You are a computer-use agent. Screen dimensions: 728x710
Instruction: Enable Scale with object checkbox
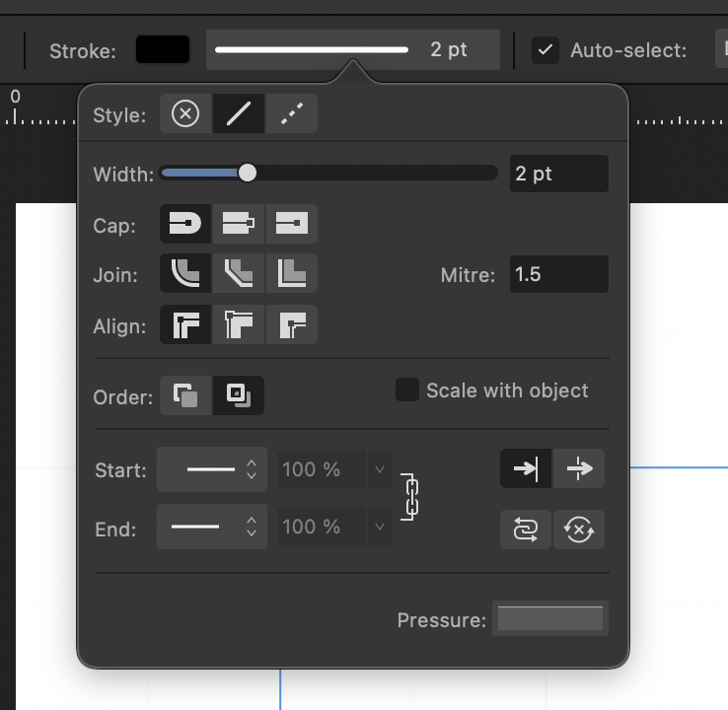point(407,390)
